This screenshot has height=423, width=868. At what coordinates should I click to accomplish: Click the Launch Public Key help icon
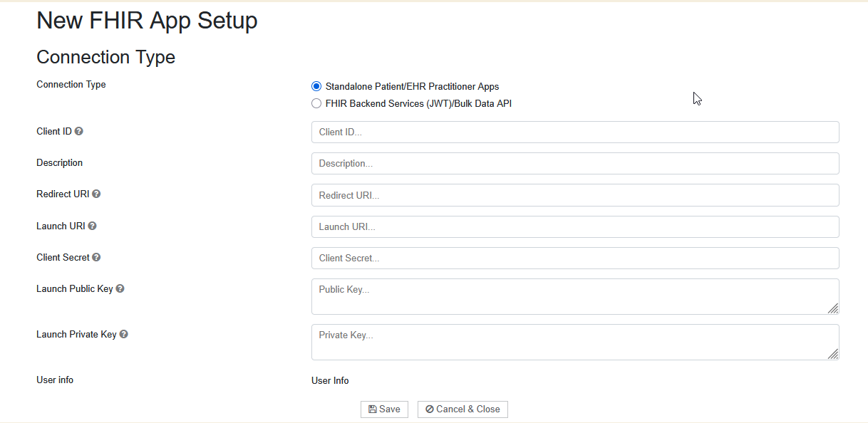pos(120,288)
